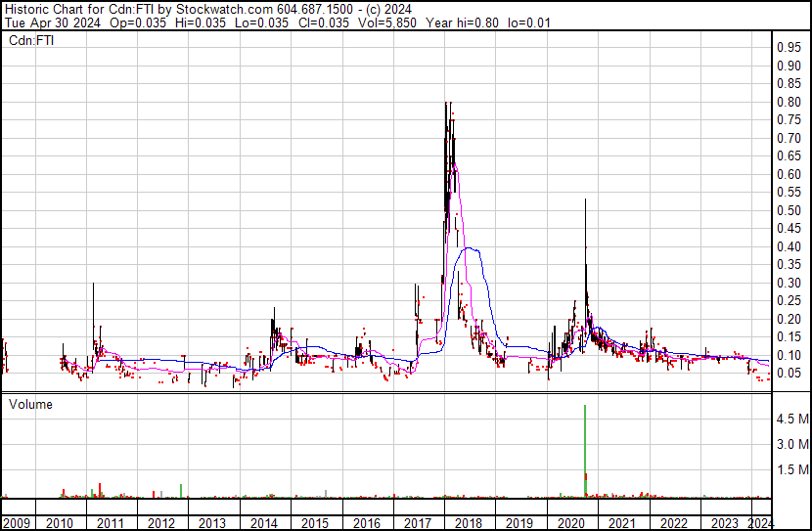This screenshot has height=531, width=812.
Task: Click the 2023 year label
Action: coord(725,523)
